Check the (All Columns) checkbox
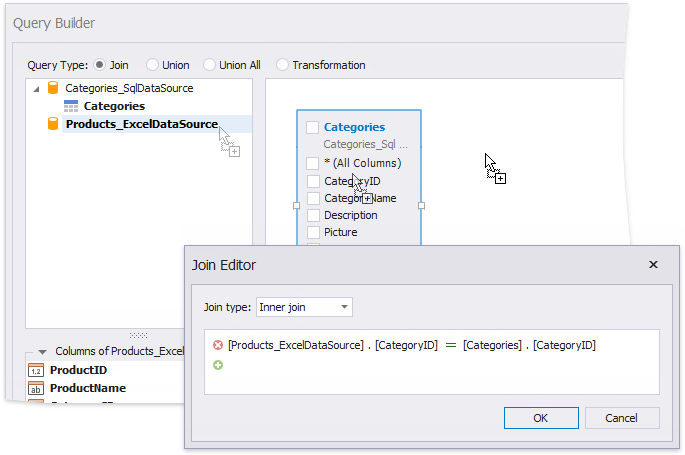The image size is (685, 455). coord(313,163)
